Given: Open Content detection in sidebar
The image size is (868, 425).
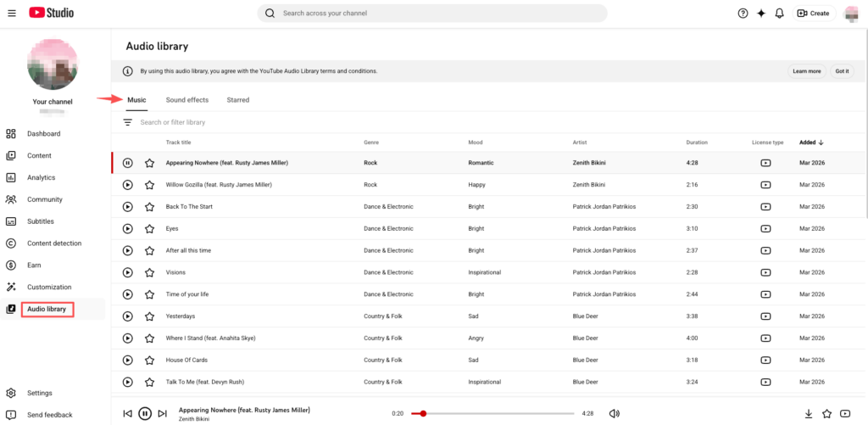Looking at the screenshot, I should (53, 243).
